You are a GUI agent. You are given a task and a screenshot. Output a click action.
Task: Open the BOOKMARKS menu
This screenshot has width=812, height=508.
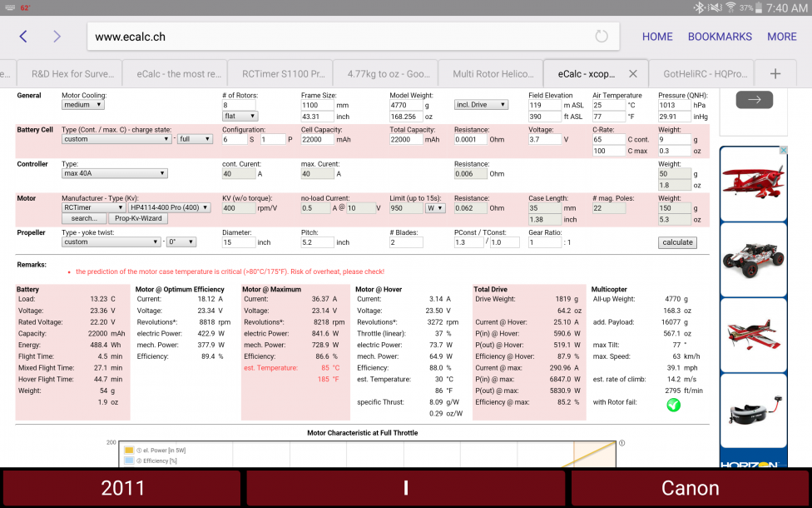coord(719,37)
